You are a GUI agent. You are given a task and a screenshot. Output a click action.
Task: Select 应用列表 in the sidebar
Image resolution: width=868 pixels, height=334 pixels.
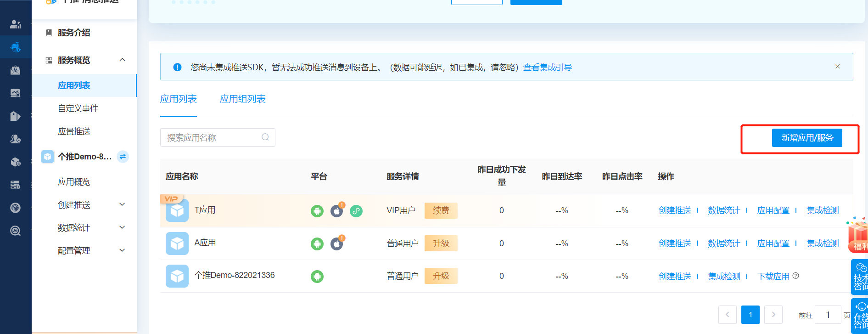tap(84, 85)
